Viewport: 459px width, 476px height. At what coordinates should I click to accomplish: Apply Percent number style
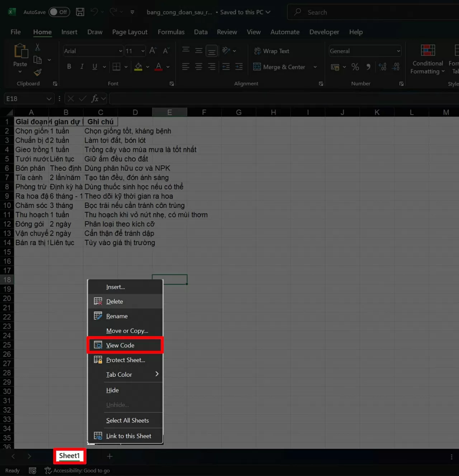(x=355, y=67)
